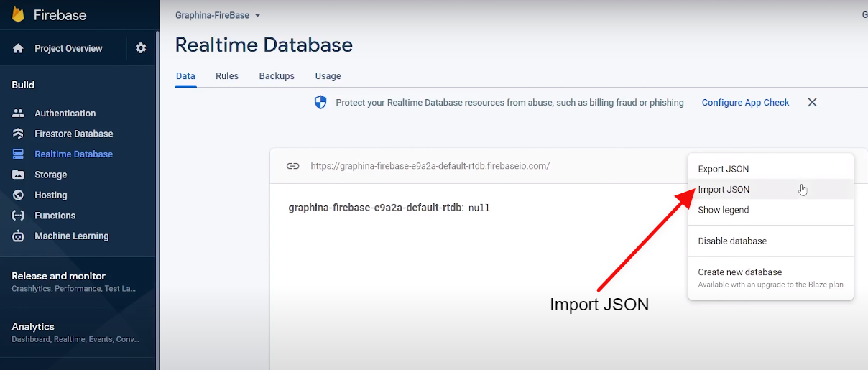Click the Authentication people icon
This screenshot has height=370, width=868.
click(19, 114)
